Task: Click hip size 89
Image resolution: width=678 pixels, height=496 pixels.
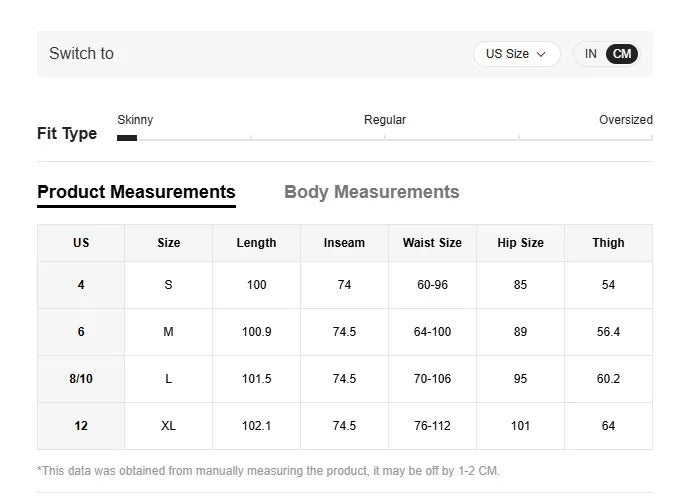Action: click(520, 332)
